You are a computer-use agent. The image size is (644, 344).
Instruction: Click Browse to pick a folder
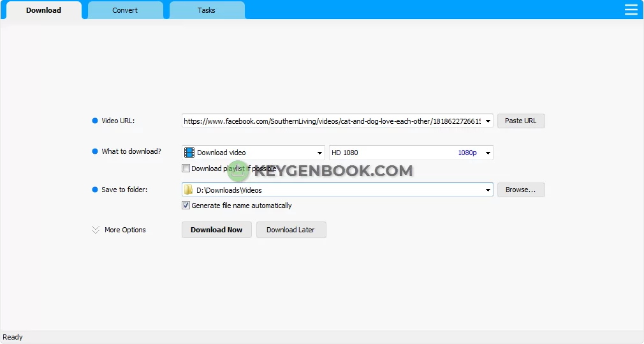521,190
